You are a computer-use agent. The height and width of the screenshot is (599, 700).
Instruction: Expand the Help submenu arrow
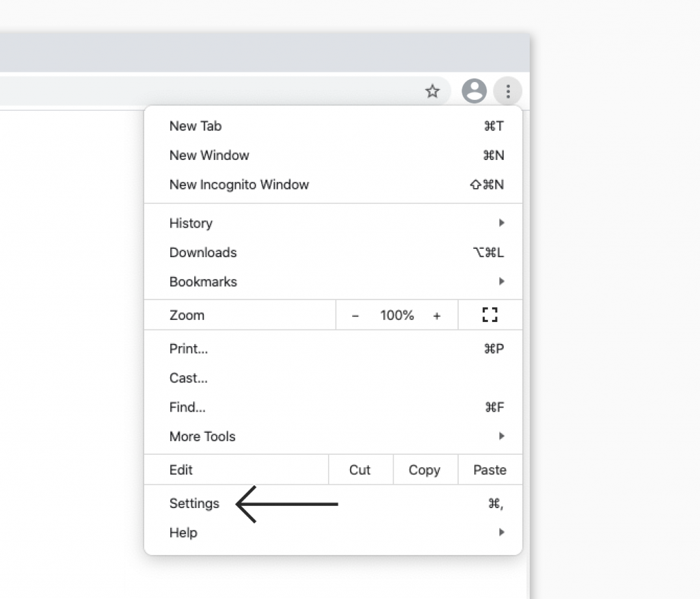[x=502, y=532]
